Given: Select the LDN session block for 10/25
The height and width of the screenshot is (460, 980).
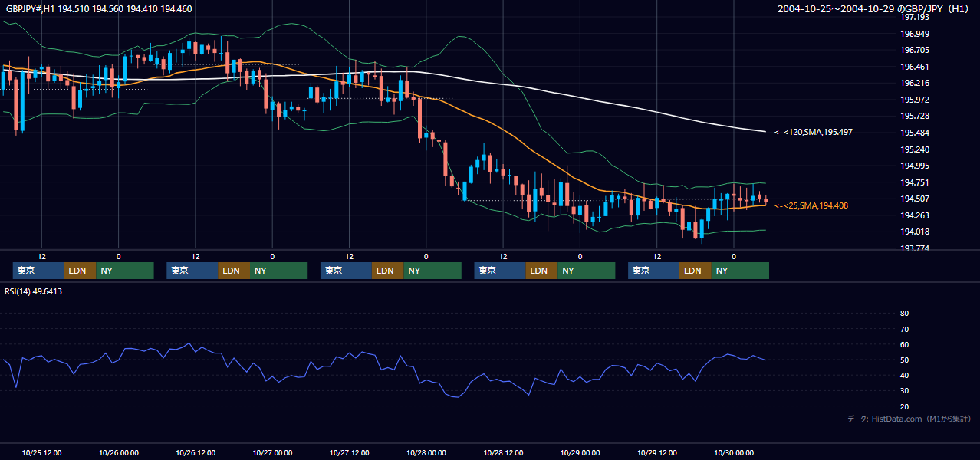Looking at the screenshot, I should [x=80, y=271].
